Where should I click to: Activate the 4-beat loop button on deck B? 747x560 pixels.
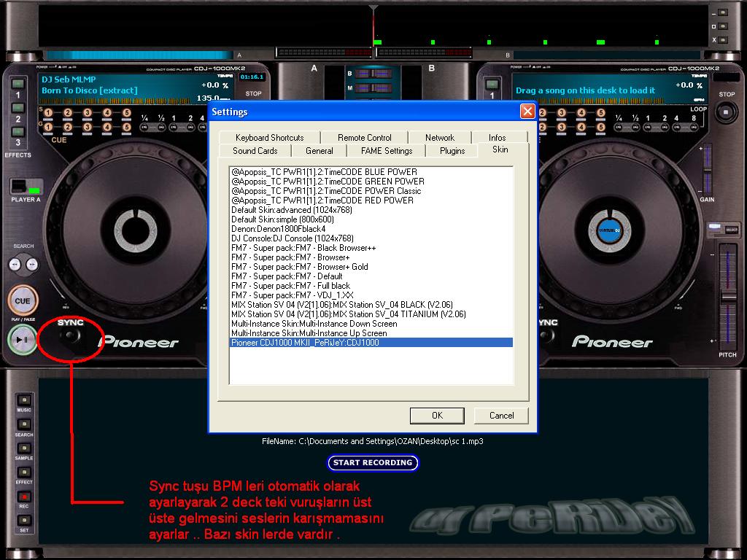pyautogui.click(x=677, y=127)
